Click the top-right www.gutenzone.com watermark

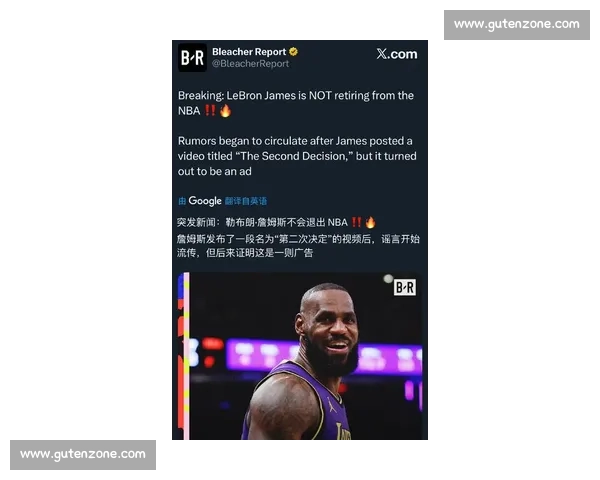[516, 24]
